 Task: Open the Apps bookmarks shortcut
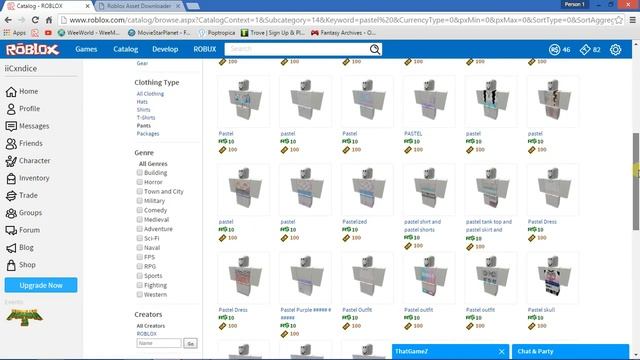pos(15,33)
